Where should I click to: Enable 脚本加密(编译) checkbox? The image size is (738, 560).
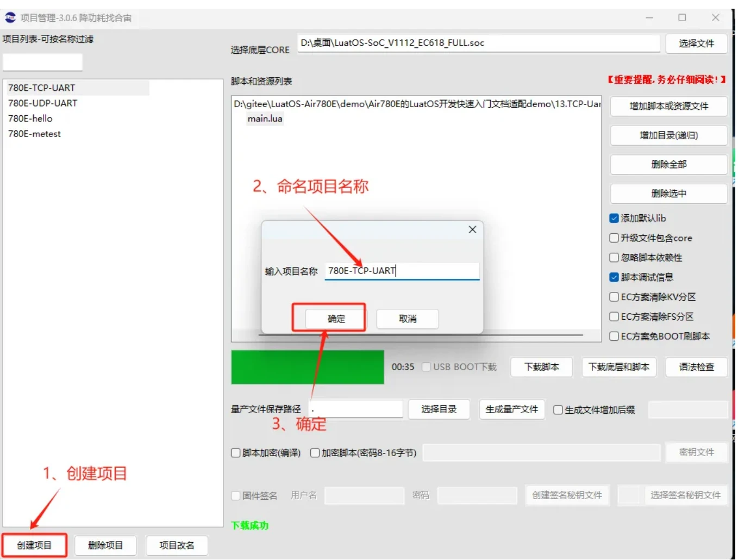pos(236,453)
